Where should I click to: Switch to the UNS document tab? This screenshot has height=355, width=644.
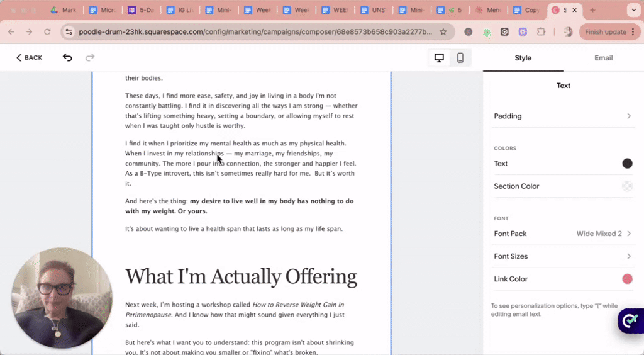pos(374,10)
